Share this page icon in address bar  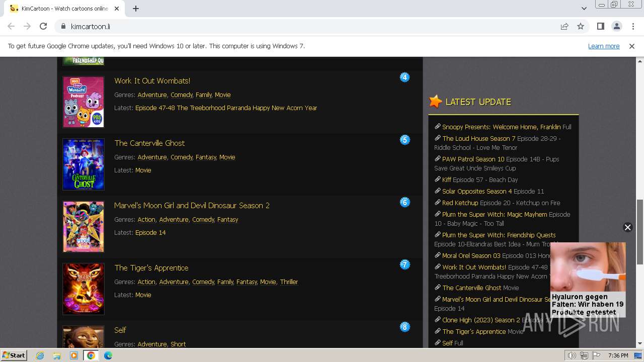tap(565, 26)
